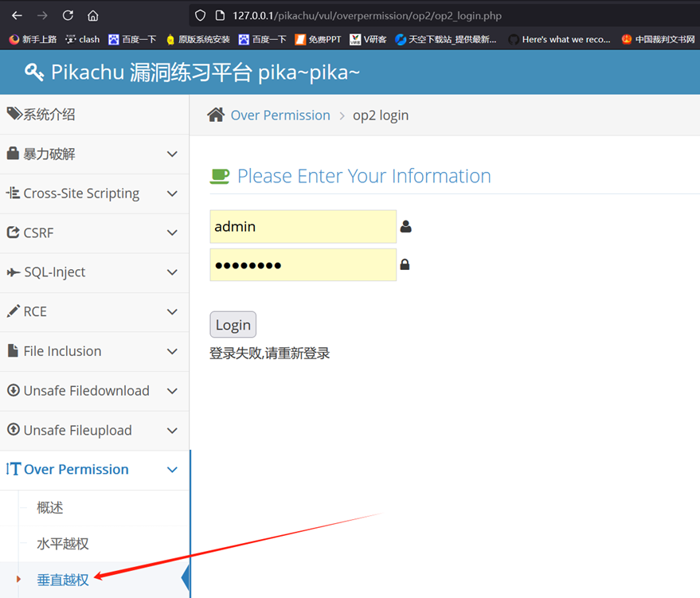Viewport: 700px width, 598px height.
Task: Click the password field
Action: pos(303,264)
